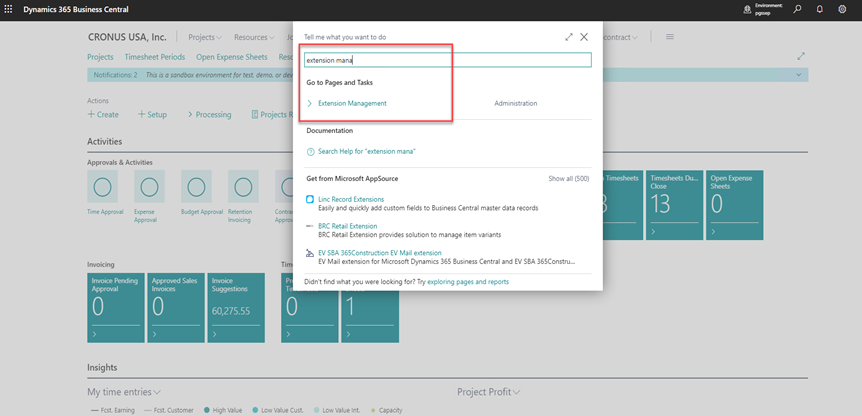Click exploring pages and reports link

[x=468, y=281]
